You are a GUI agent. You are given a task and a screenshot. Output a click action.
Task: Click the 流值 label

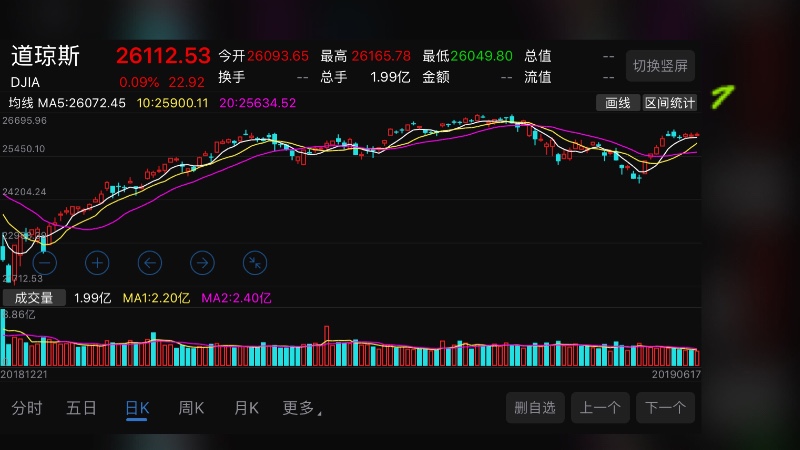click(538, 77)
